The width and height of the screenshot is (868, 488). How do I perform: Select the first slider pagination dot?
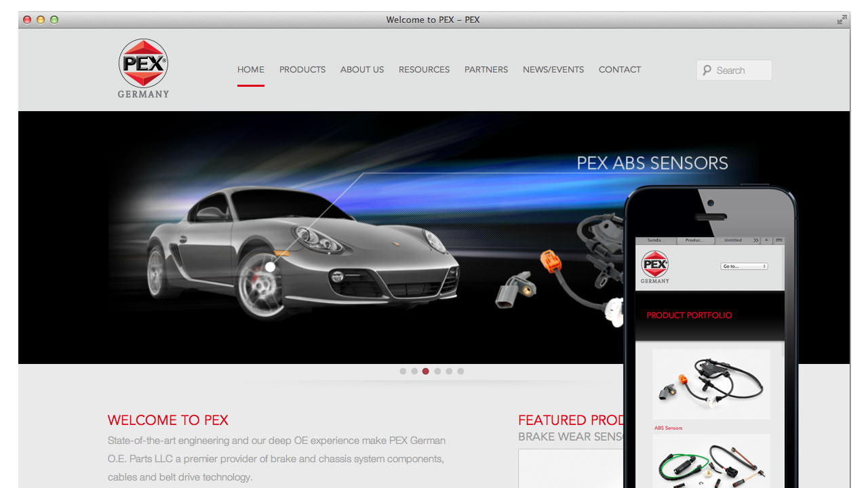point(403,371)
